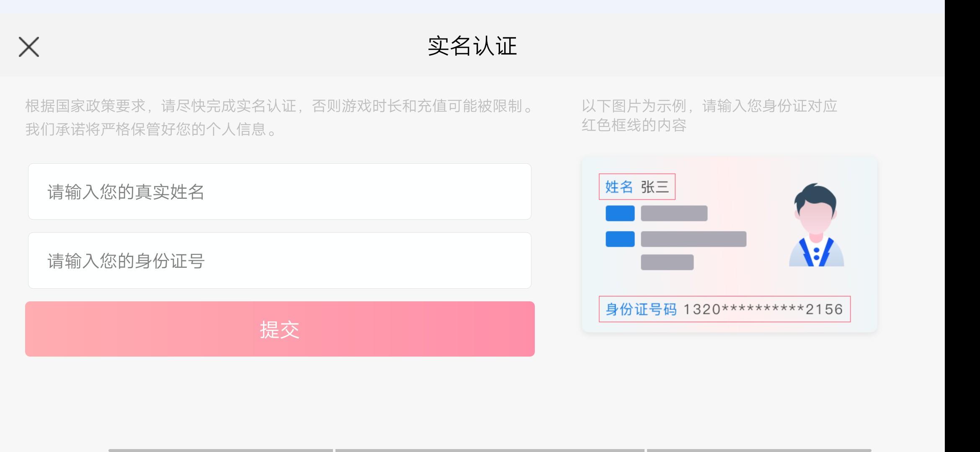This screenshot has height=452, width=980.
Task: Click the gray bar beside the first blue block
Action: (x=674, y=213)
